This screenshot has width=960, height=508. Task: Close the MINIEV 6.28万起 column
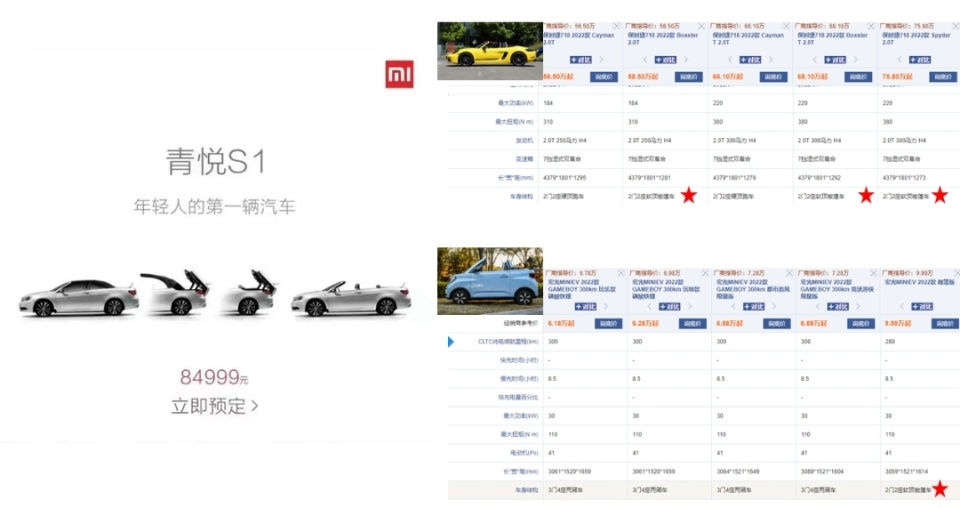click(x=705, y=273)
